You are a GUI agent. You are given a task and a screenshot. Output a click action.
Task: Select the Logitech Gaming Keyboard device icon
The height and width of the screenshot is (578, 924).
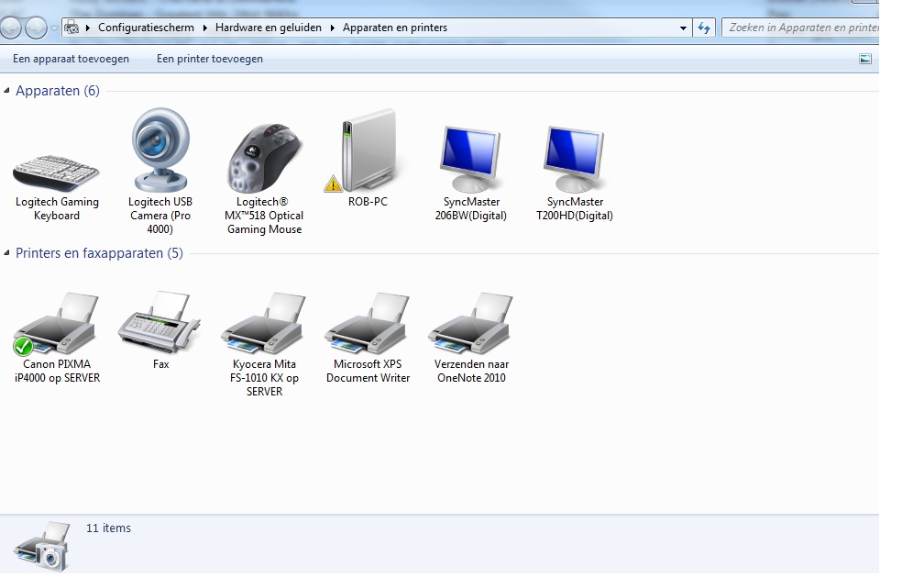click(57, 173)
